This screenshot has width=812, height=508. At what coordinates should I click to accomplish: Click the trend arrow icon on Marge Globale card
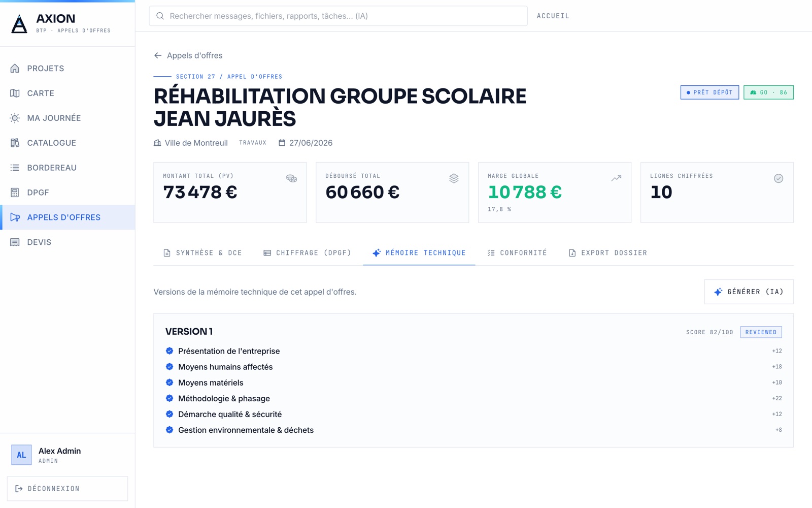pyautogui.click(x=616, y=178)
